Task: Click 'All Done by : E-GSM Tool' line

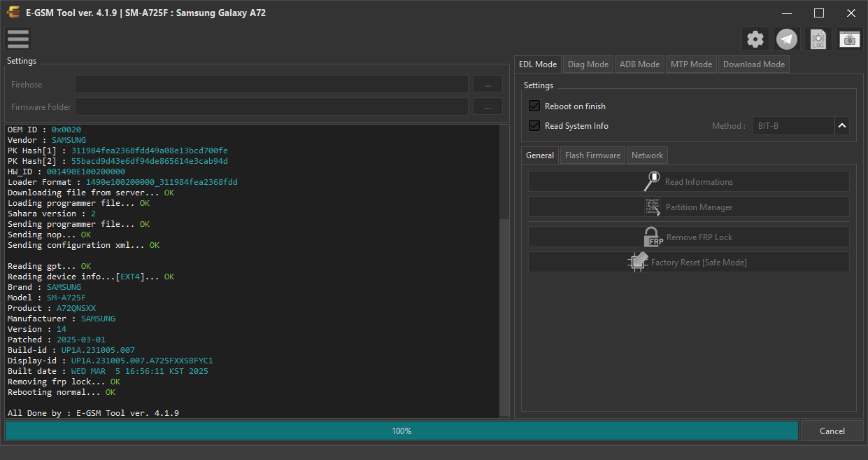Action: tap(93, 413)
